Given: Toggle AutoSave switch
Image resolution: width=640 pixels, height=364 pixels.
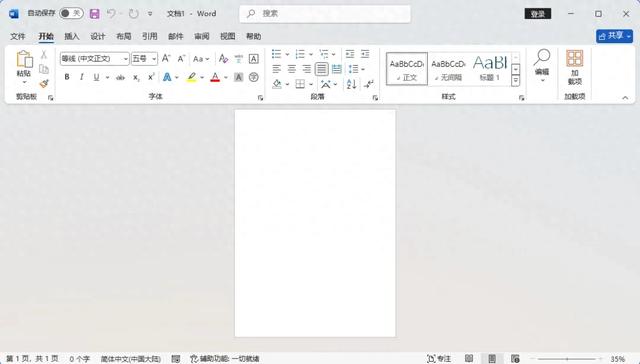Looking at the screenshot, I should pyautogui.click(x=71, y=13).
